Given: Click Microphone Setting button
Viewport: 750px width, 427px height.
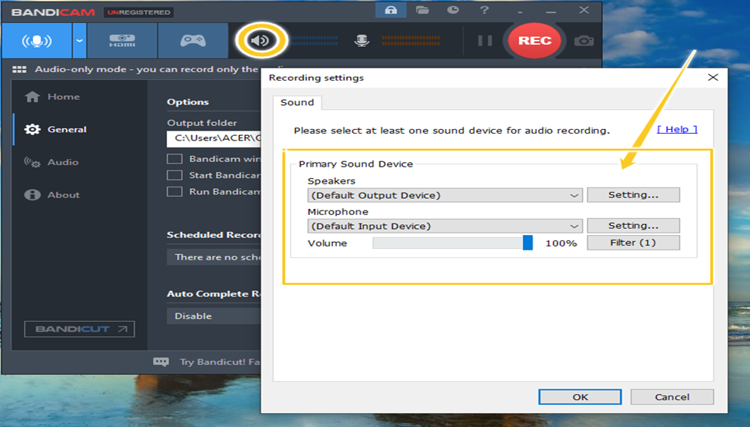Looking at the screenshot, I should tap(633, 225).
